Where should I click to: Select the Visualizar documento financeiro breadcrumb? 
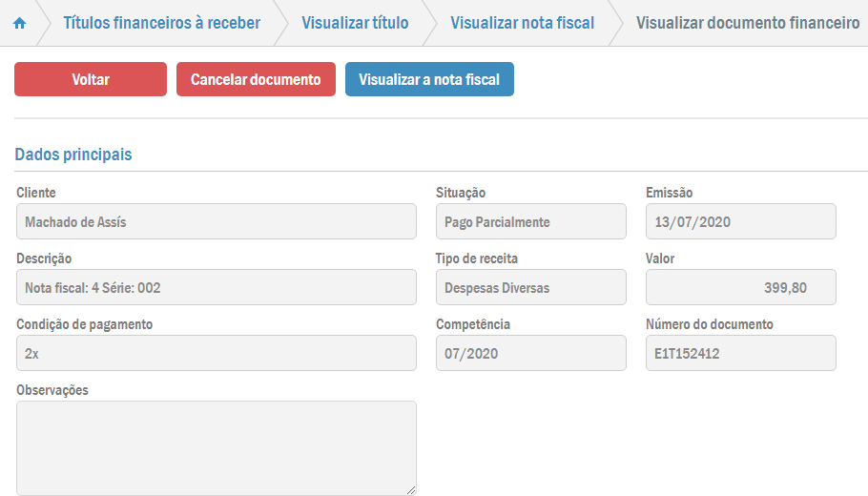tap(747, 23)
